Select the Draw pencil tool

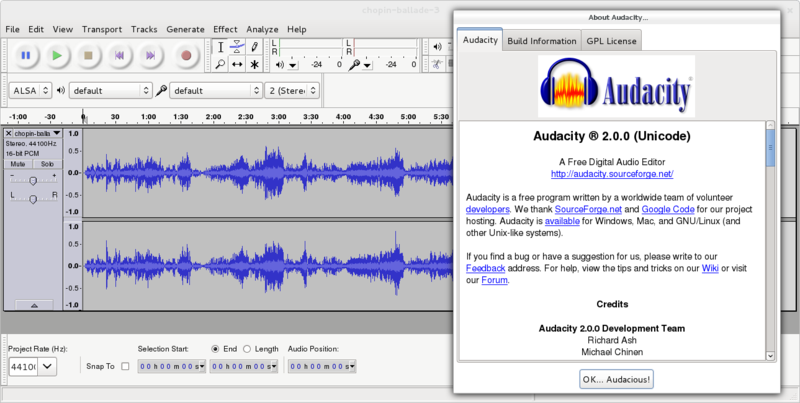[254, 47]
